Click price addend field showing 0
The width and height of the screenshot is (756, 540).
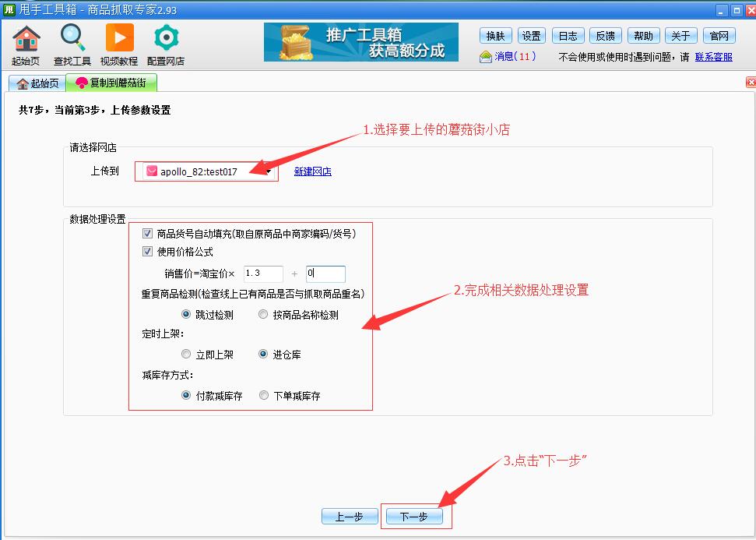tap(325, 274)
